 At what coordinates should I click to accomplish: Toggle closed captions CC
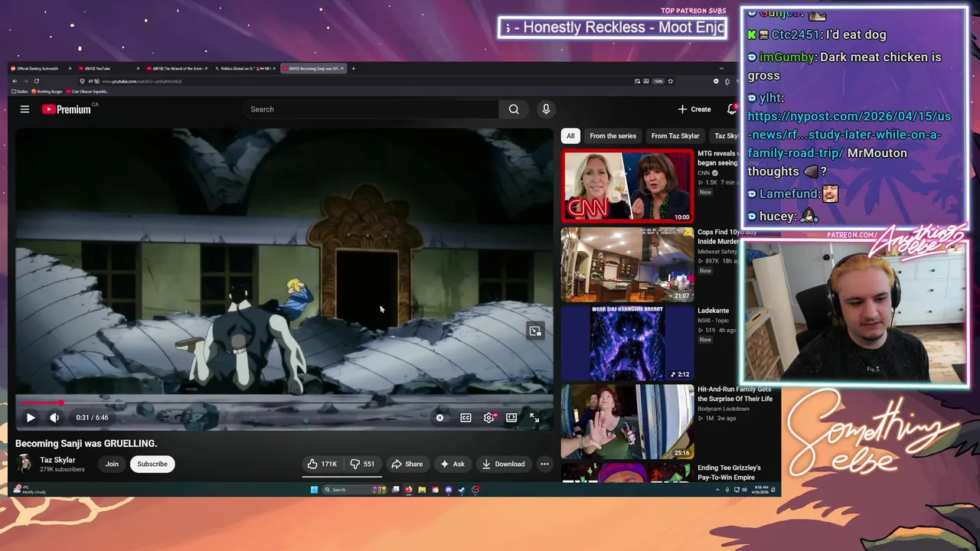pyautogui.click(x=465, y=418)
